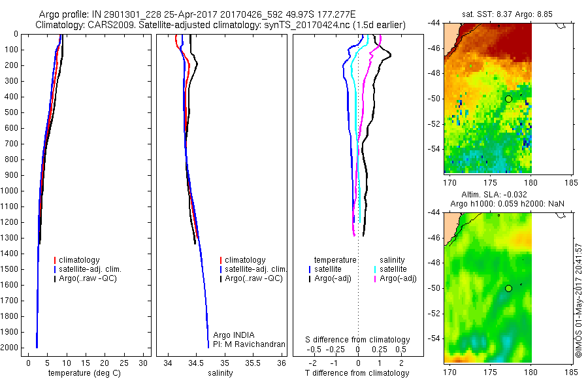Click cyan swatch beside salinity 'satellite' legend
Screen dimensions: 588x379
tap(374, 269)
